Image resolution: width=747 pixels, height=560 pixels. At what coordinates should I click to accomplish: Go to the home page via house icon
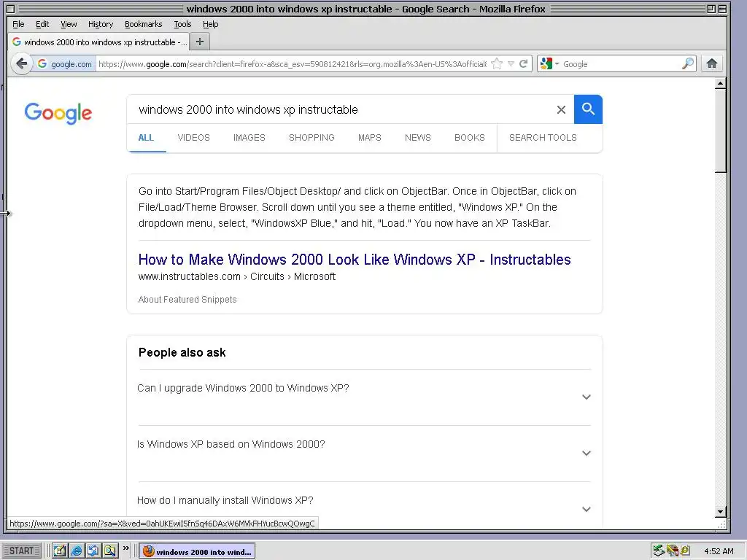point(712,63)
